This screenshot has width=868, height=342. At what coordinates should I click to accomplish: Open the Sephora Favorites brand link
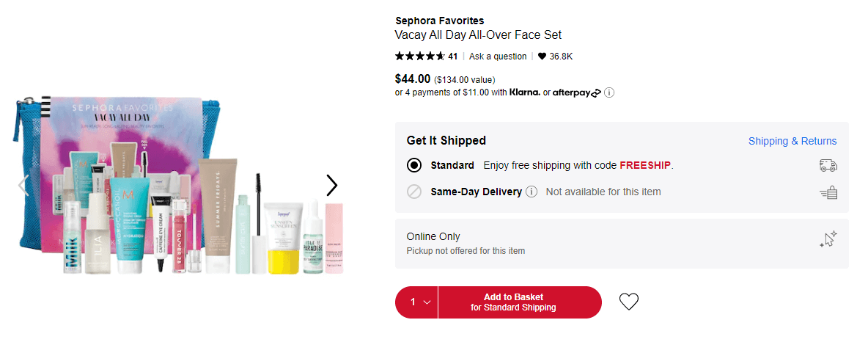pos(440,21)
